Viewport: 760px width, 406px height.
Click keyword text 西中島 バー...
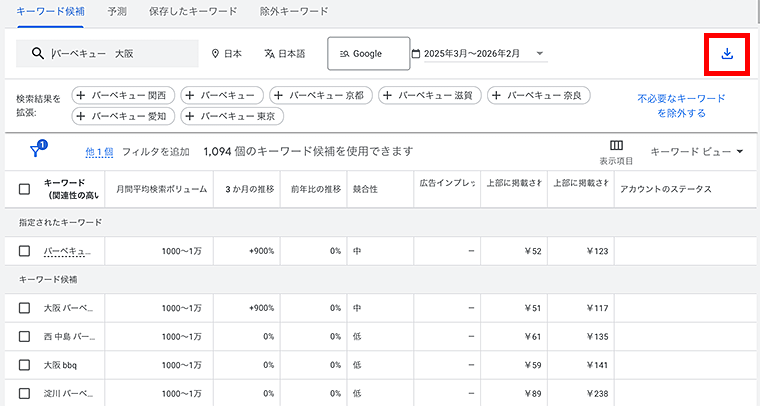(69, 336)
